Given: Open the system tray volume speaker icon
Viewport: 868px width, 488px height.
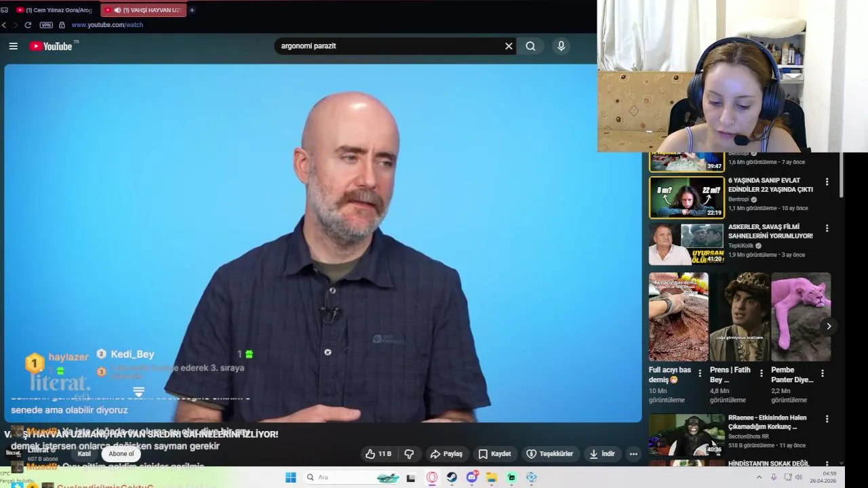Looking at the screenshot, I should tap(799, 477).
